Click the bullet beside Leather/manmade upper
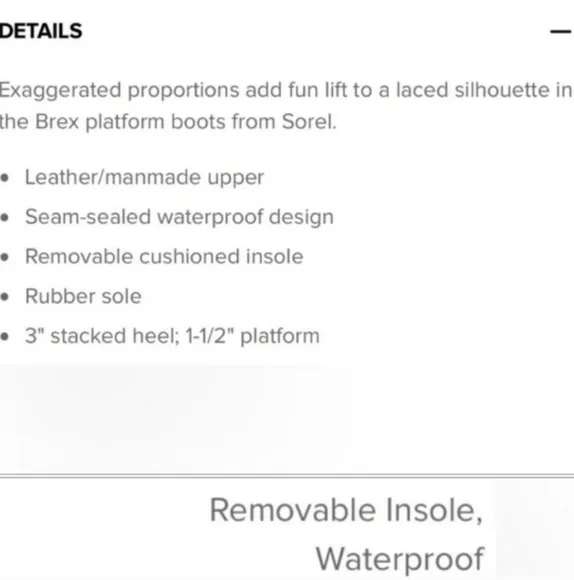The width and height of the screenshot is (574, 580). click(5, 178)
